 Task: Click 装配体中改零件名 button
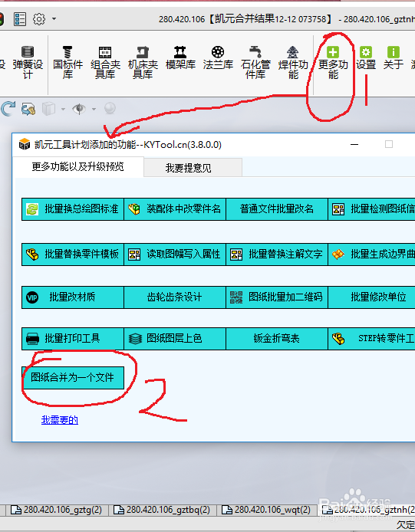click(175, 209)
